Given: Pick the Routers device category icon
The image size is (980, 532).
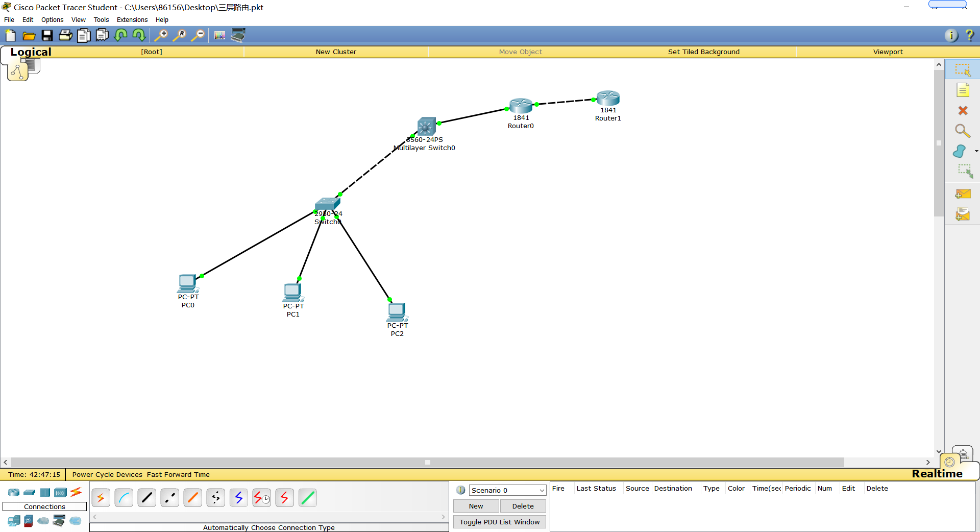Looking at the screenshot, I should pyautogui.click(x=14, y=493).
